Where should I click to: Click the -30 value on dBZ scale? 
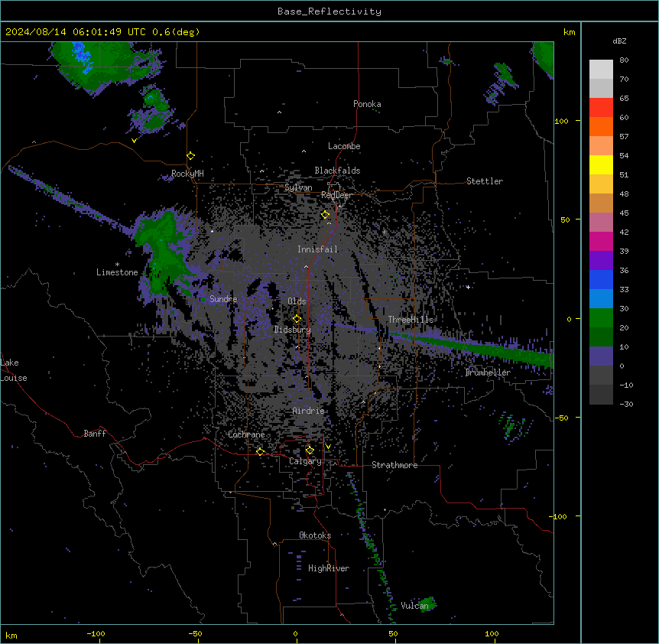click(x=626, y=404)
